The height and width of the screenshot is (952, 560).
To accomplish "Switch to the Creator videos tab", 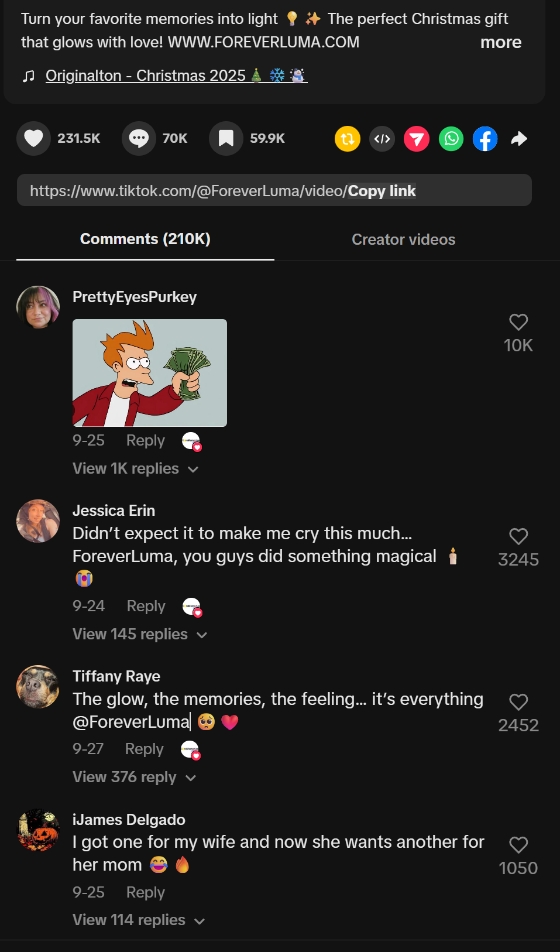I will click(x=403, y=239).
